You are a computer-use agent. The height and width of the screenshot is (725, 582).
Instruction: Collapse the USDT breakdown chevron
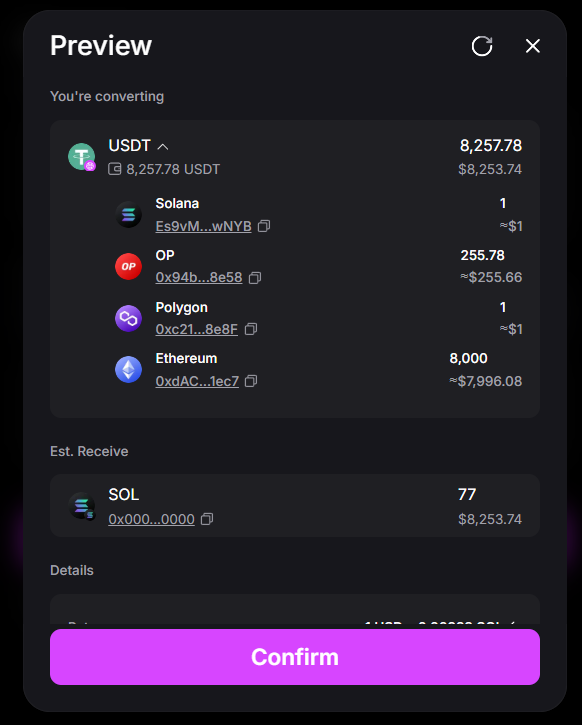pos(162,147)
